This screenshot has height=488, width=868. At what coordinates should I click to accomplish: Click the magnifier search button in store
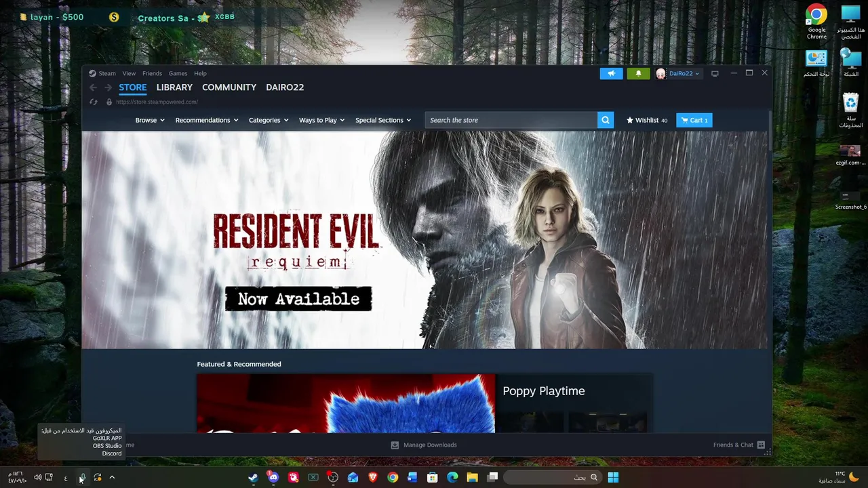(x=606, y=120)
